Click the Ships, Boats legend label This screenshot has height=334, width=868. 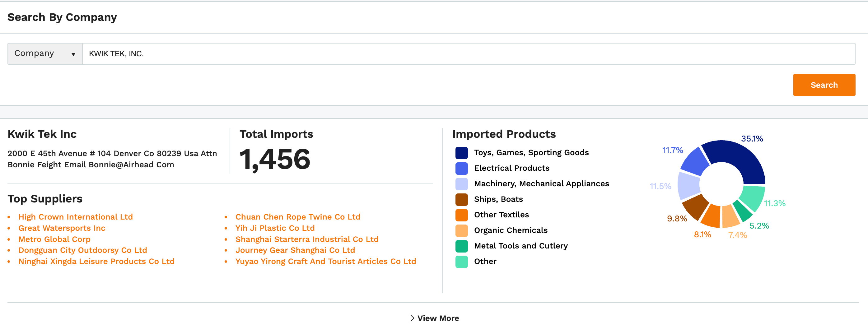tap(498, 199)
